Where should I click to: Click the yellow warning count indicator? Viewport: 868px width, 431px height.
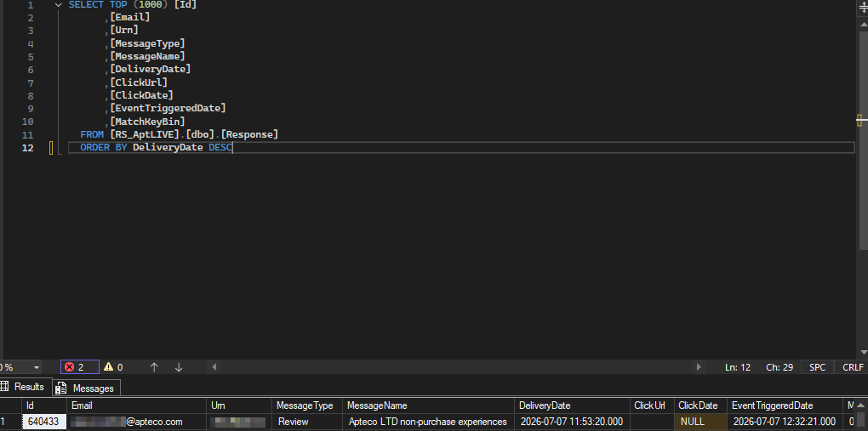click(x=113, y=367)
